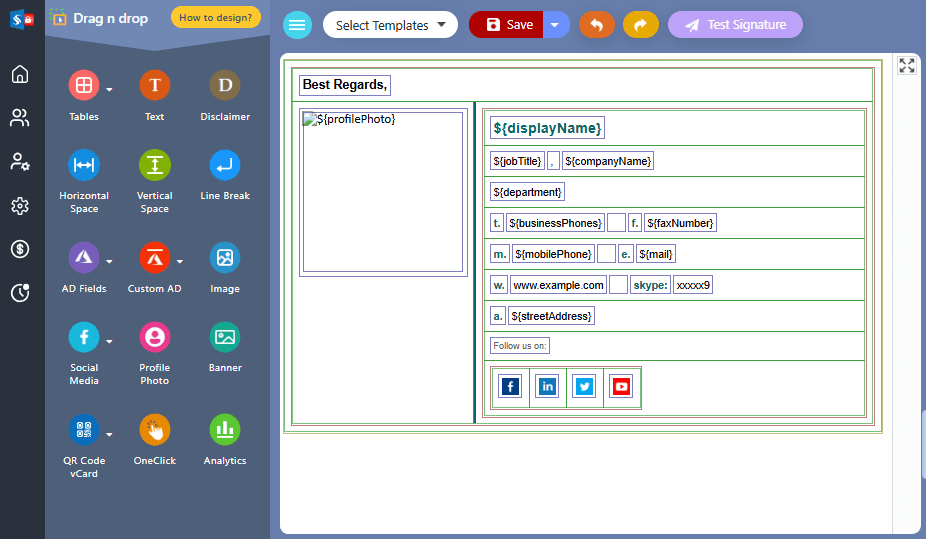
Task: Select the ${jobTitle} field
Action: 517,161
